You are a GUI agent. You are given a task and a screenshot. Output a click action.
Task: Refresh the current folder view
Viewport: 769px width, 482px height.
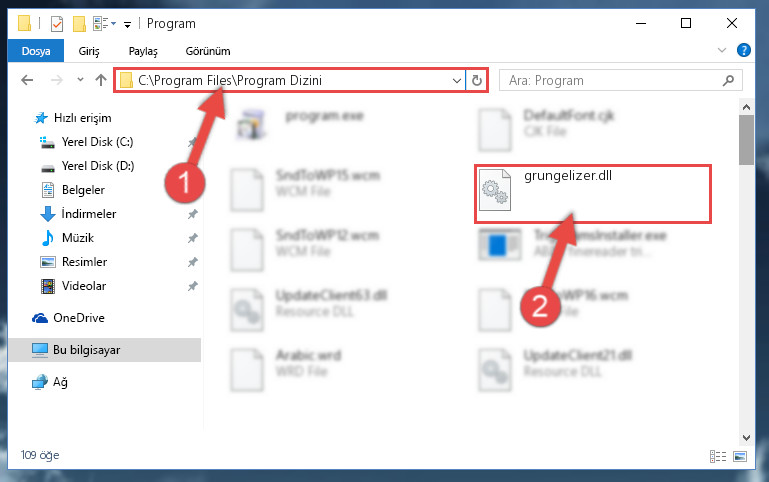477,80
